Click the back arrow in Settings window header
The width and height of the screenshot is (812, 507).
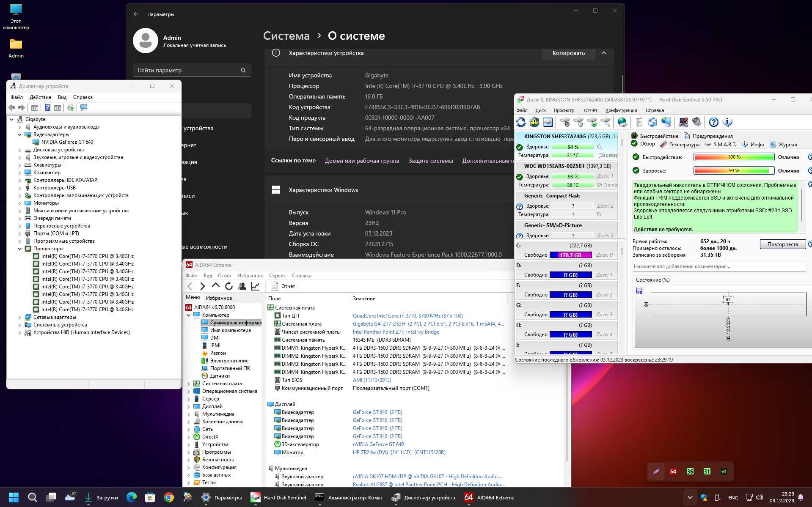[136, 14]
